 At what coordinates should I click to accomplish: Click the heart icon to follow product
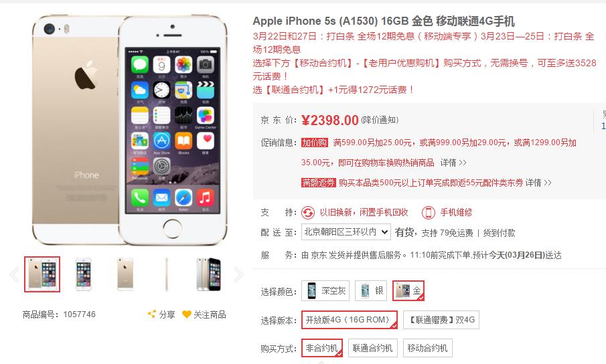(x=186, y=314)
